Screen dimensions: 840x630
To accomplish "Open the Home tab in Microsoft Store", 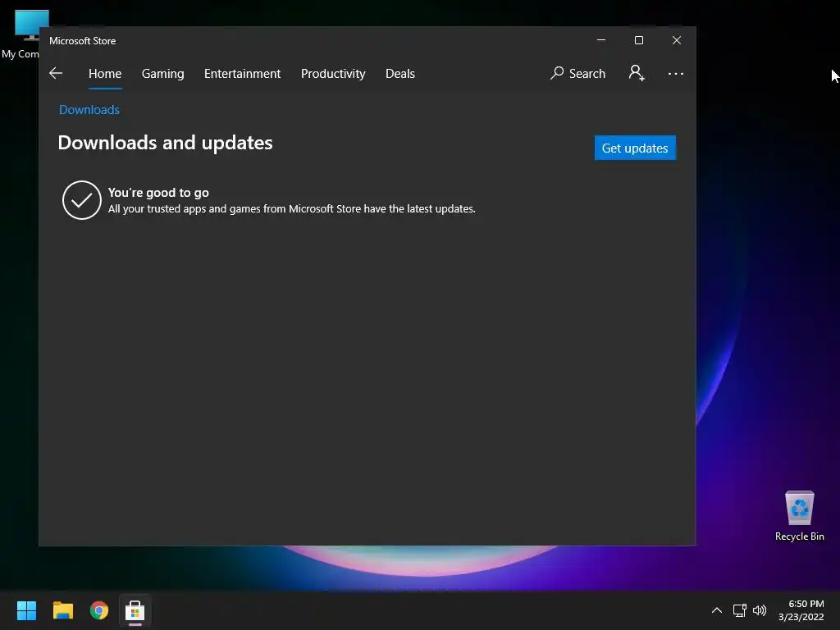I will (105, 73).
